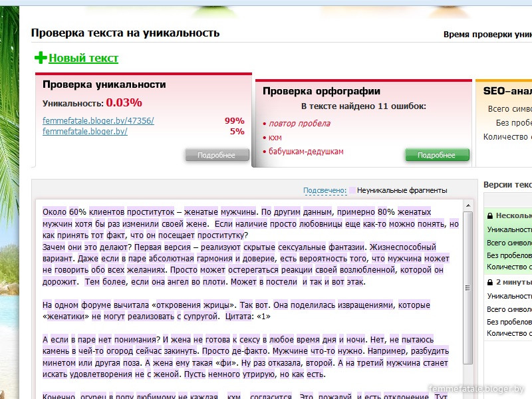This screenshot has height=399, width=532.
Task: Select the "Проверка уникальности" tab
Action: [104, 84]
